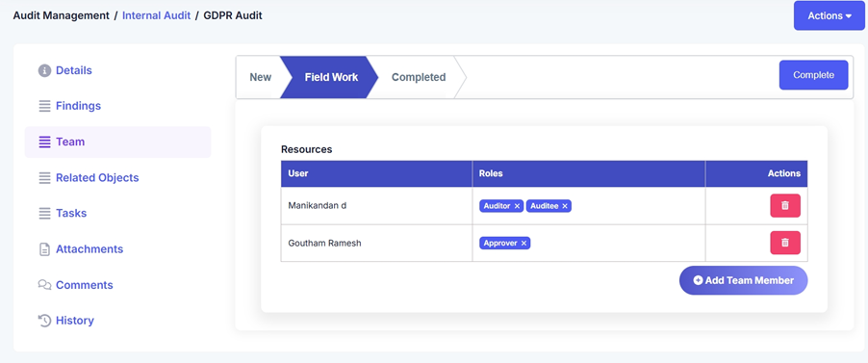Open Related Objects section
This screenshot has height=363, width=868.
coord(97,178)
